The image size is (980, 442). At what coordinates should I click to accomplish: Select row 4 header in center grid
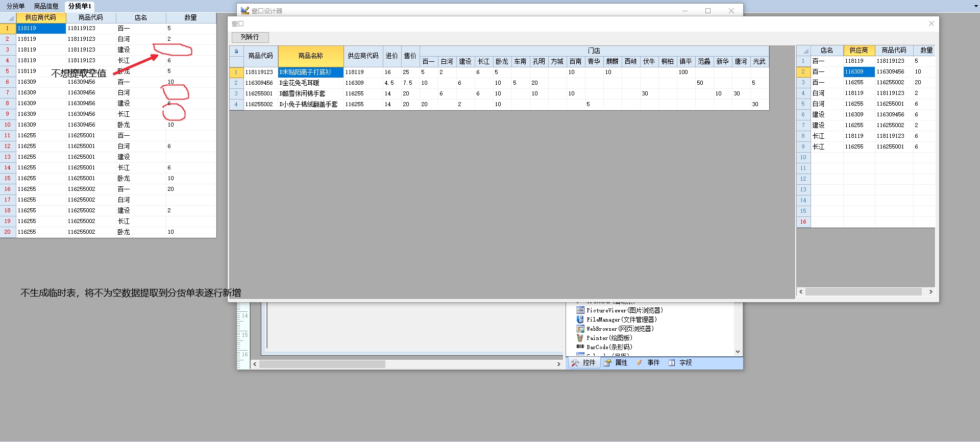pos(236,105)
